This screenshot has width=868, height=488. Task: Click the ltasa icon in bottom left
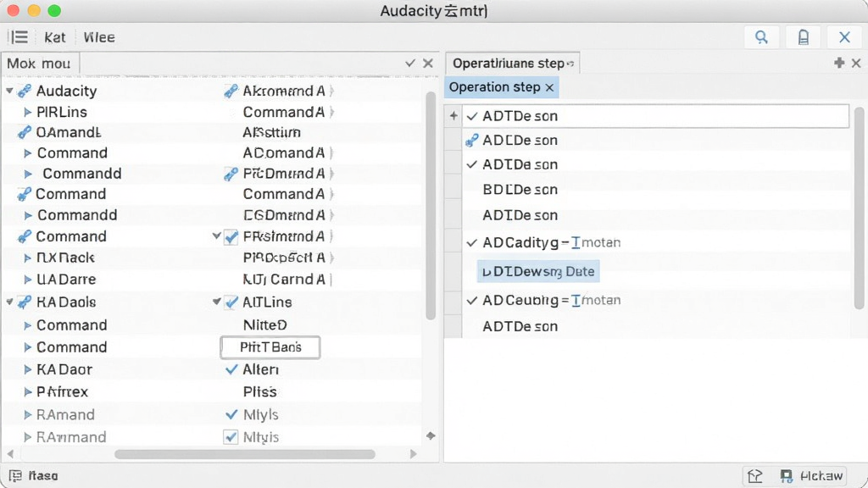(x=15, y=476)
